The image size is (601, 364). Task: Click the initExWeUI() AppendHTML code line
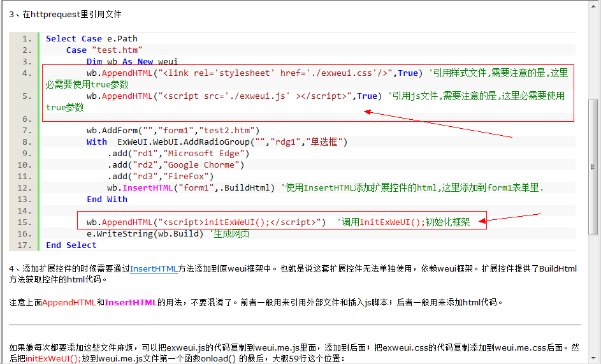(278, 222)
